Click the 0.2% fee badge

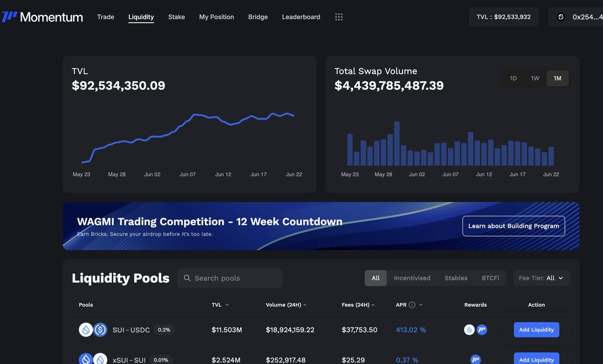click(x=164, y=330)
